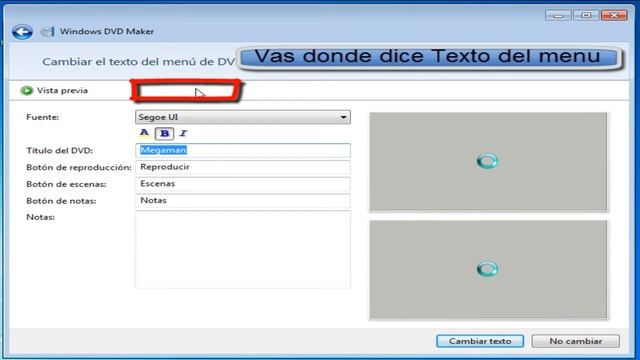Confirm with the Cambiar texto button
The width and height of the screenshot is (640, 360).
pyautogui.click(x=480, y=341)
